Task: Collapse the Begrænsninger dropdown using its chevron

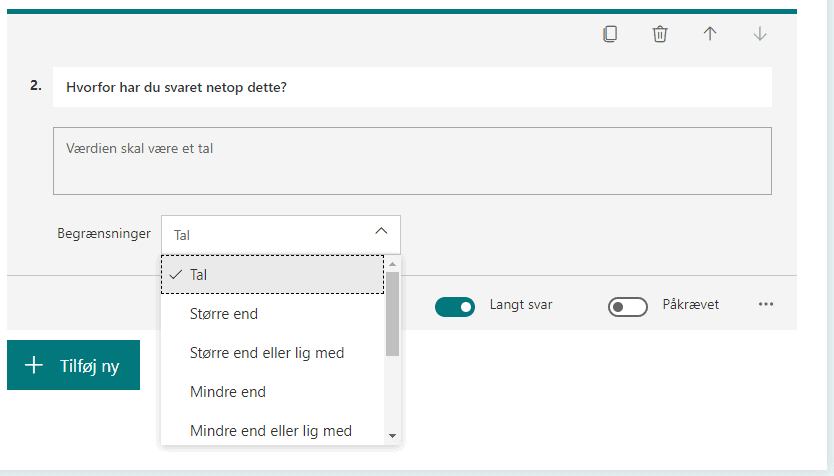Action: point(381,232)
